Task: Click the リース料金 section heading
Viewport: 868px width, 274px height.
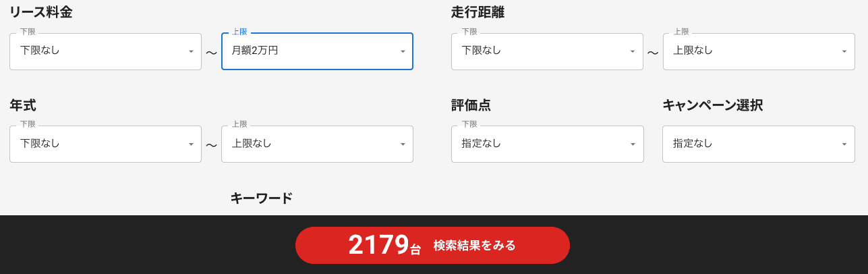Action: pos(40,12)
